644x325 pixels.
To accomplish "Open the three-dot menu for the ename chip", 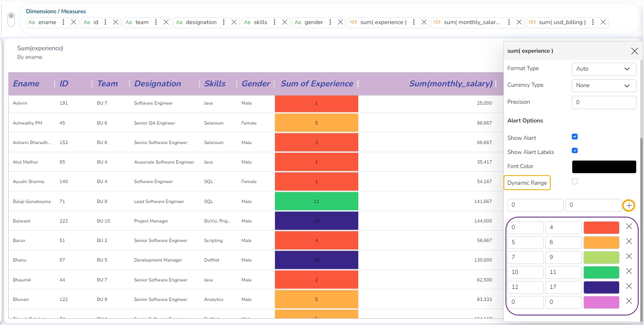I will 63,22.
